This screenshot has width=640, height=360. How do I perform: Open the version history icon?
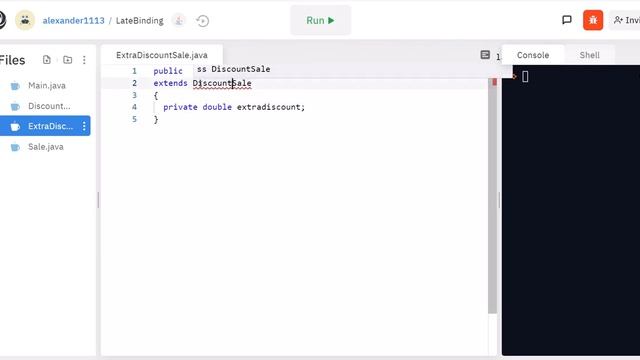click(x=202, y=20)
